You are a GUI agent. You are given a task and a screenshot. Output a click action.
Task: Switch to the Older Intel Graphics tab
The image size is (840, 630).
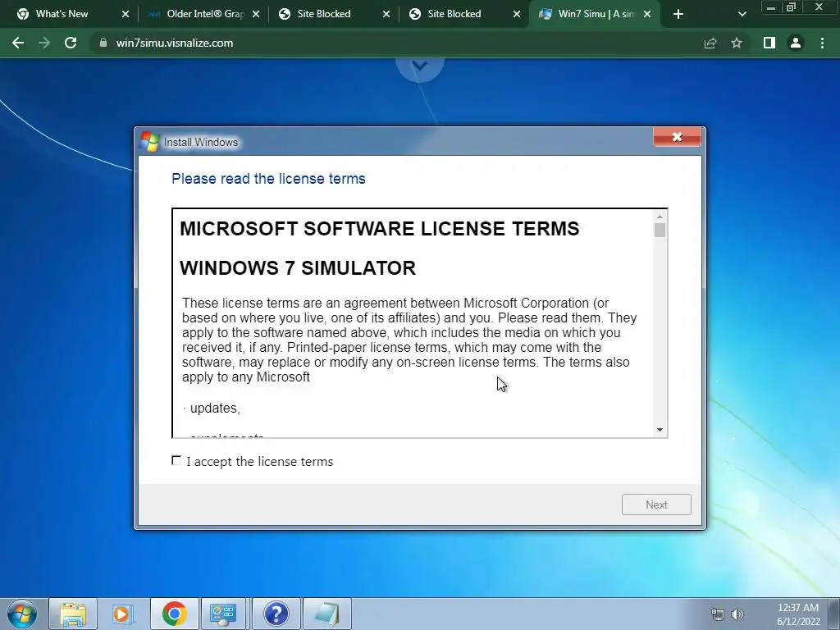tap(205, 14)
